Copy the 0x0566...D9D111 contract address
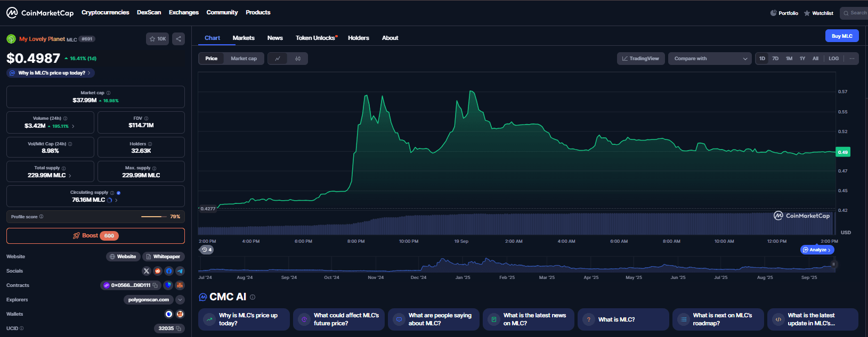This screenshot has height=337, width=868. 155,285
